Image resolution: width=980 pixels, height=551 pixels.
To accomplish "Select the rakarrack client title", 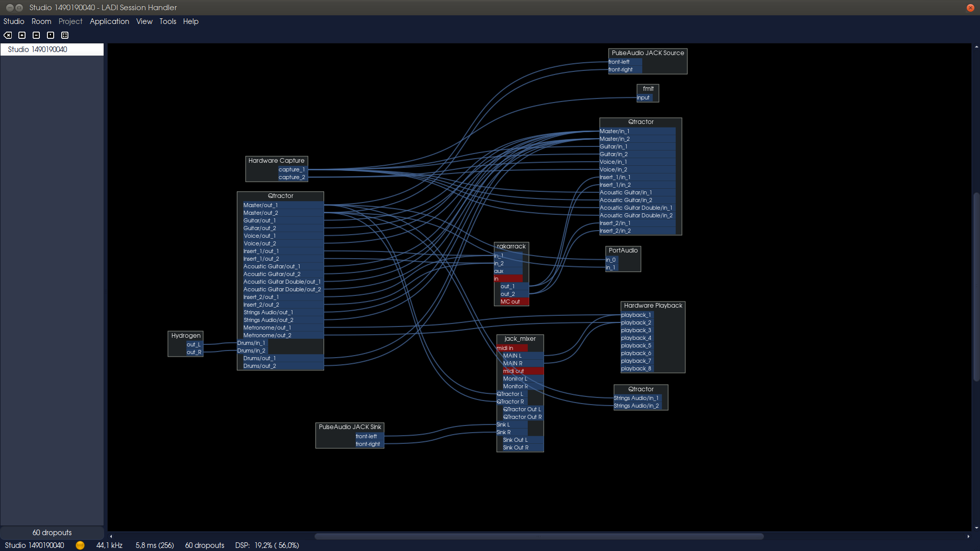I will 511,246.
